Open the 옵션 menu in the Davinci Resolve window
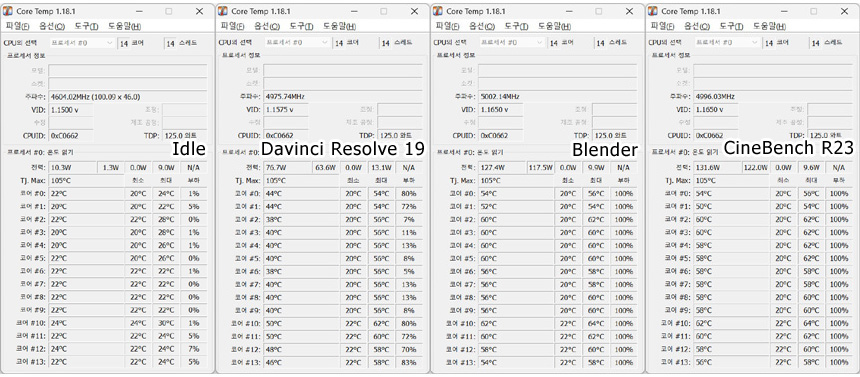Viewport: 860px width, 377px height. 267,26
